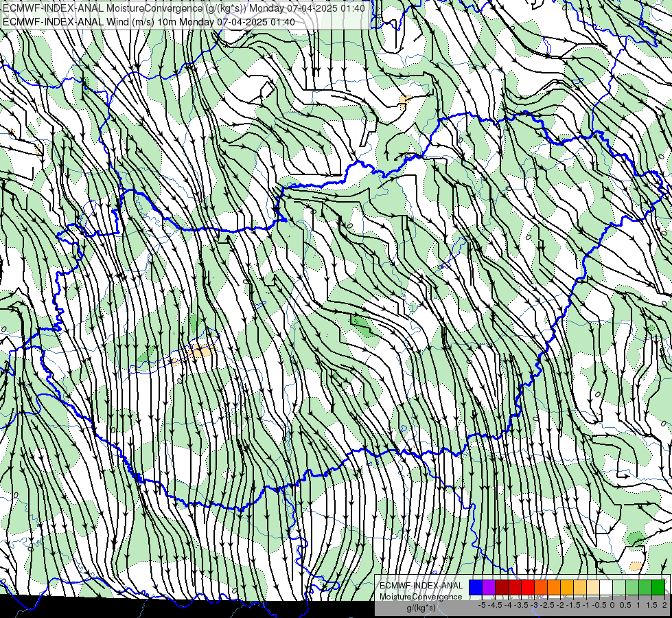Pick the orange-red swatch between -3 and -2.5
672x618 pixels.
541,587
